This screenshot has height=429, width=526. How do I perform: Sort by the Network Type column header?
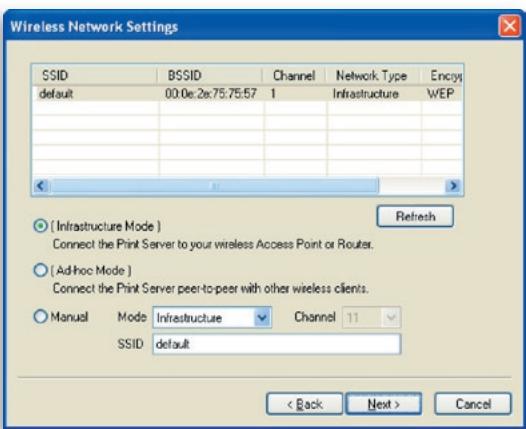tap(372, 75)
